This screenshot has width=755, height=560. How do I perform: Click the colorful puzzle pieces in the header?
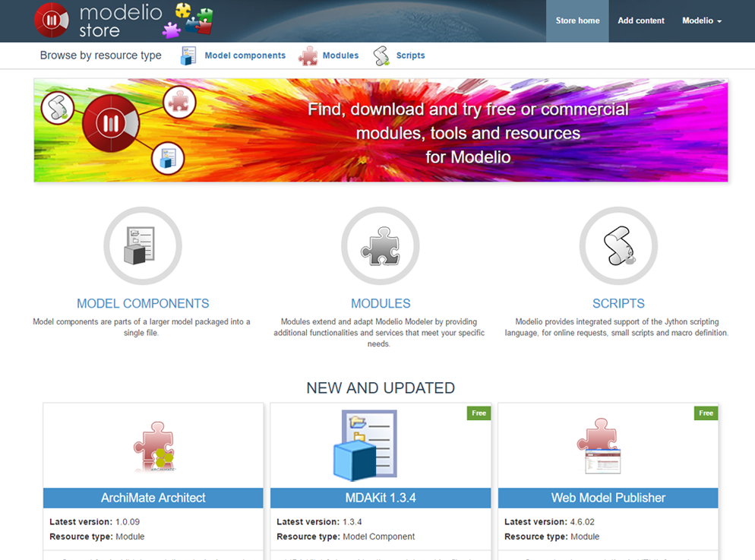pos(188,21)
